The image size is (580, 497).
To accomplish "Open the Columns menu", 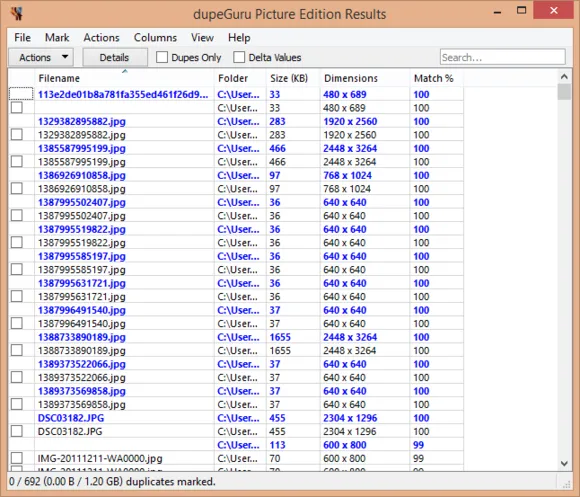I will point(155,38).
